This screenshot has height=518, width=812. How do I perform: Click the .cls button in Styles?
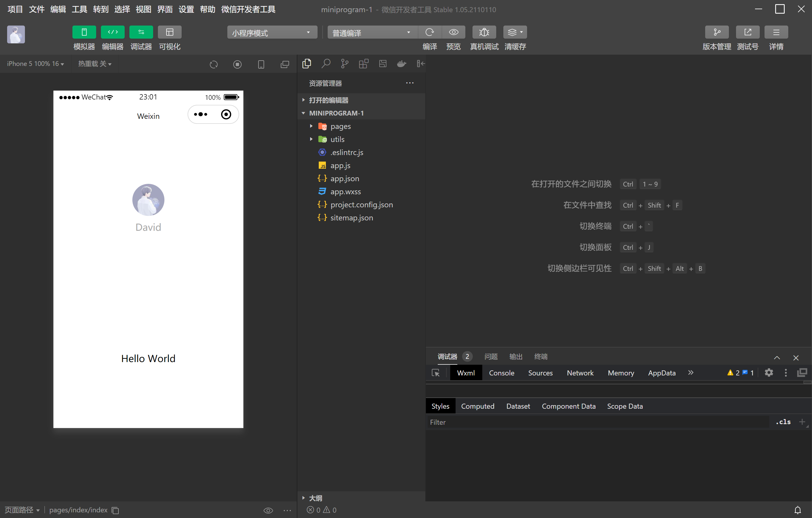click(783, 422)
